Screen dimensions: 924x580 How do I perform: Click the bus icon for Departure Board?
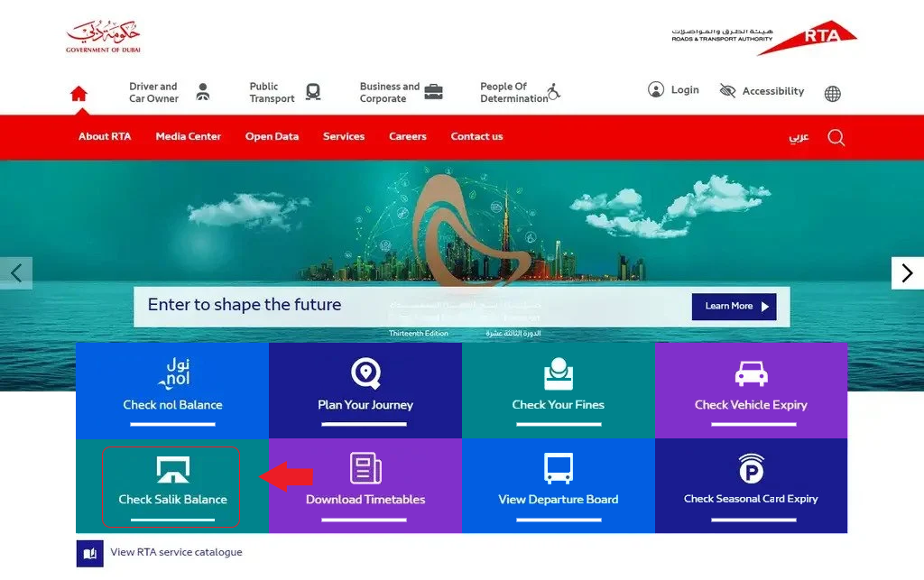coord(559,469)
